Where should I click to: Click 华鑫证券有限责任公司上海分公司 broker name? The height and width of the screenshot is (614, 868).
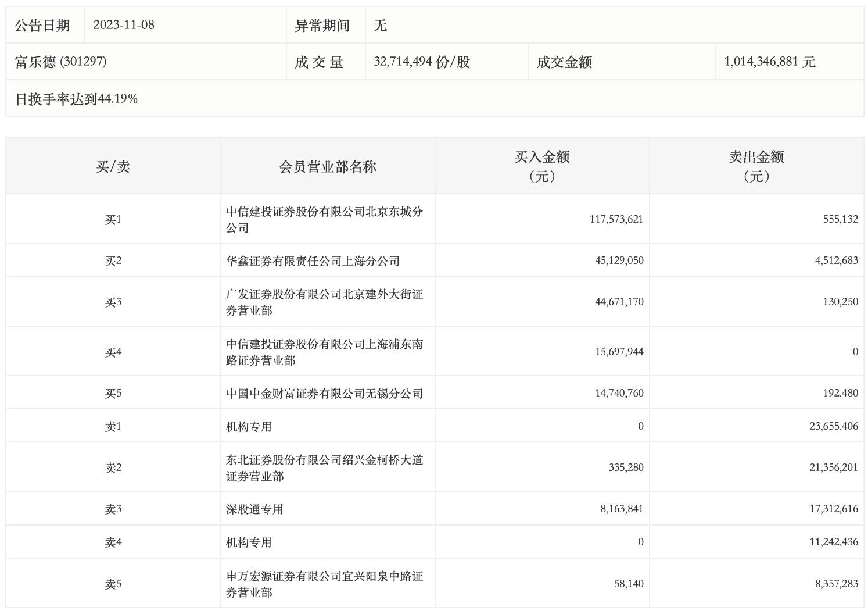coord(313,260)
